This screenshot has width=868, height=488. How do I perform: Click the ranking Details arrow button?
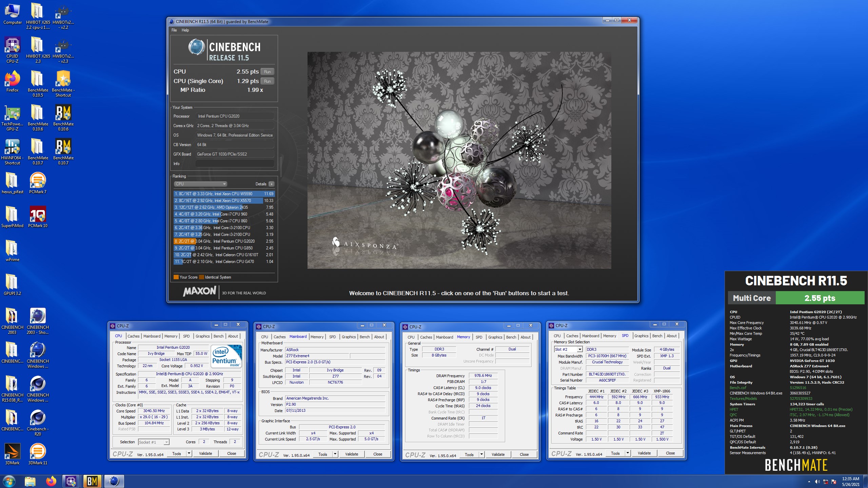point(271,184)
